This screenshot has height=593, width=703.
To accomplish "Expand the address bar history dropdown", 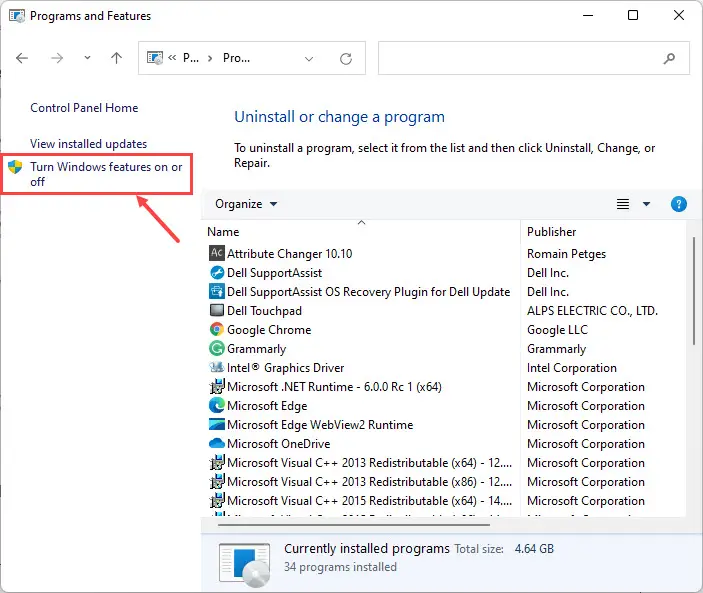I will (309, 59).
